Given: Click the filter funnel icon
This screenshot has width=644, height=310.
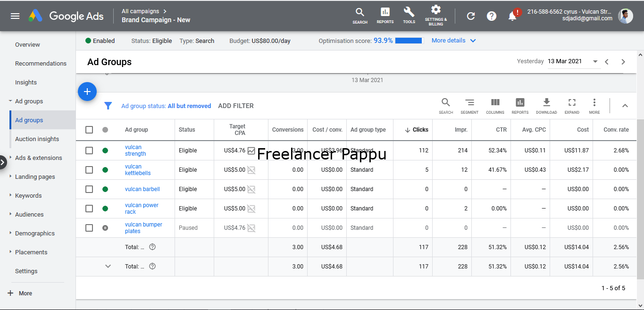Looking at the screenshot, I should [x=108, y=106].
